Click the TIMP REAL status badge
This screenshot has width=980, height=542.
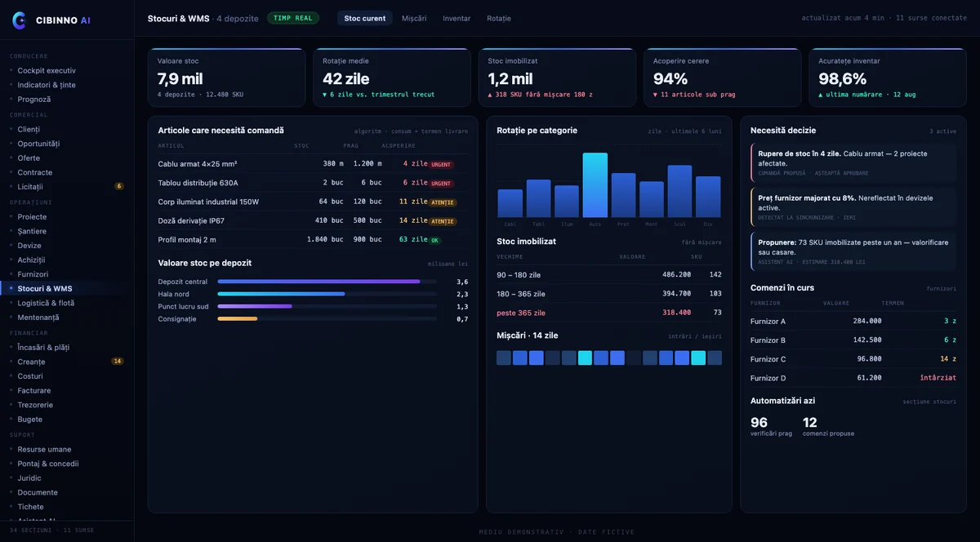point(293,18)
